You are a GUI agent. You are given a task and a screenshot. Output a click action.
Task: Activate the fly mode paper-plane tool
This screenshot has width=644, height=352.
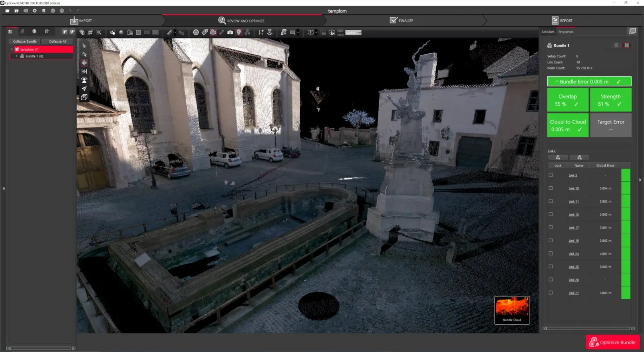[x=84, y=89]
